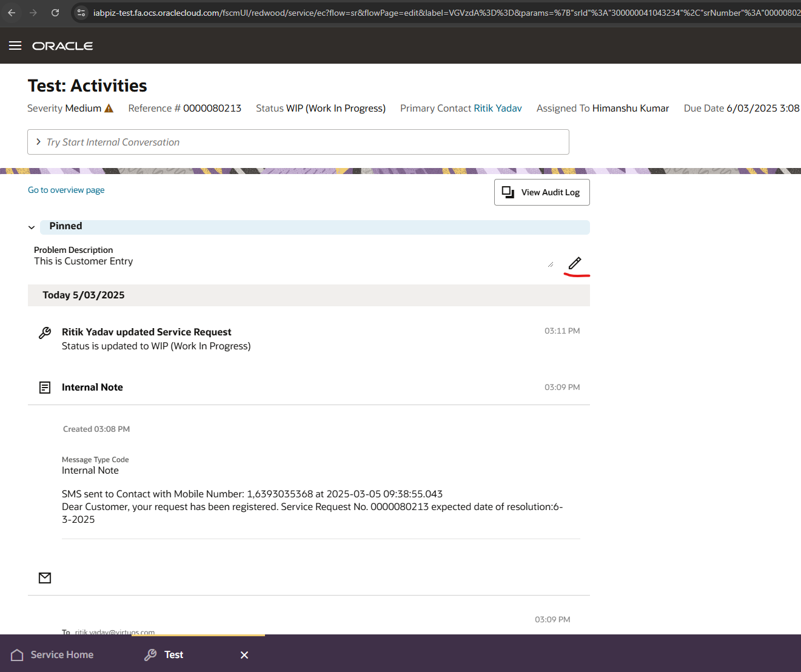
Task: Close the Test tab
Action: tap(244, 655)
